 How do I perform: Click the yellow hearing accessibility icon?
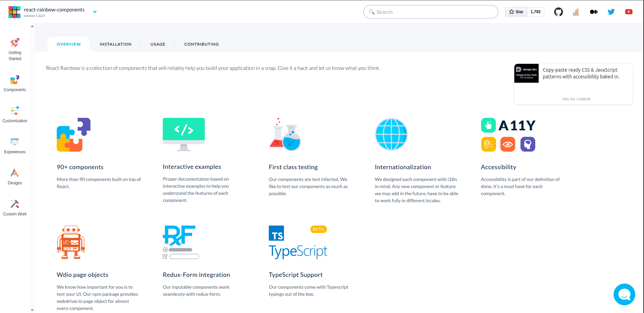pyautogui.click(x=488, y=144)
